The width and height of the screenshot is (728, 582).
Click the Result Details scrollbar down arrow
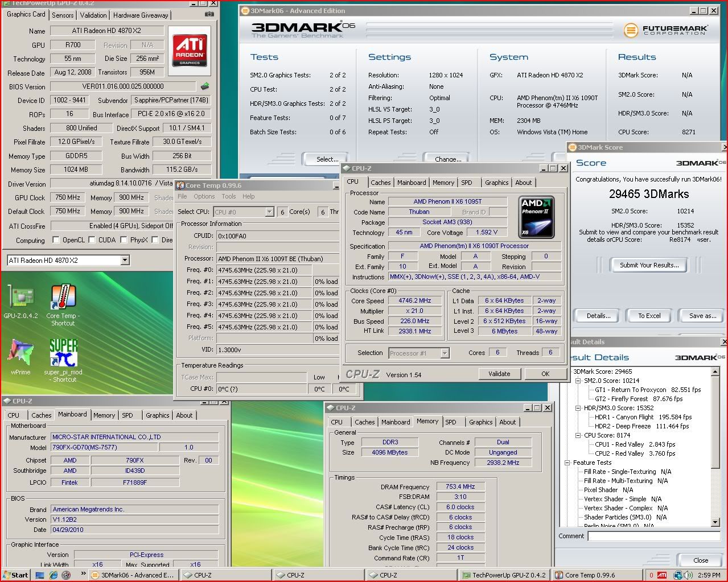pyautogui.click(x=715, y=522)
